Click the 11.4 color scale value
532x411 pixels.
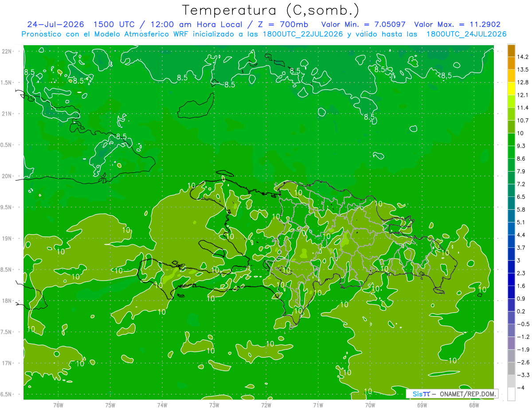click(x=523, y=108)
